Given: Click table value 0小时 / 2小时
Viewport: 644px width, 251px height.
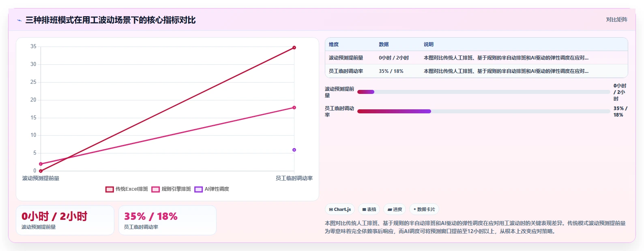Looking at the screenshot, I should coord(394,58).
